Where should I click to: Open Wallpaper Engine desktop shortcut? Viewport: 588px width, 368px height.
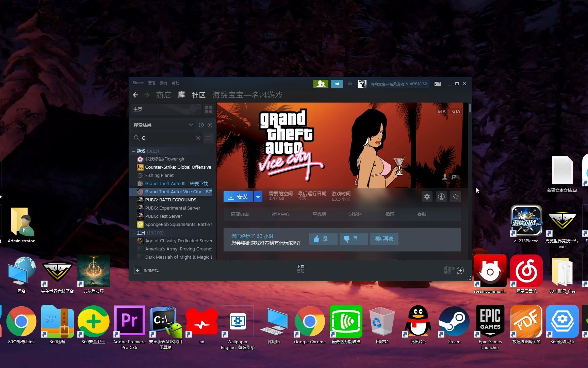(x=238, y=327)
